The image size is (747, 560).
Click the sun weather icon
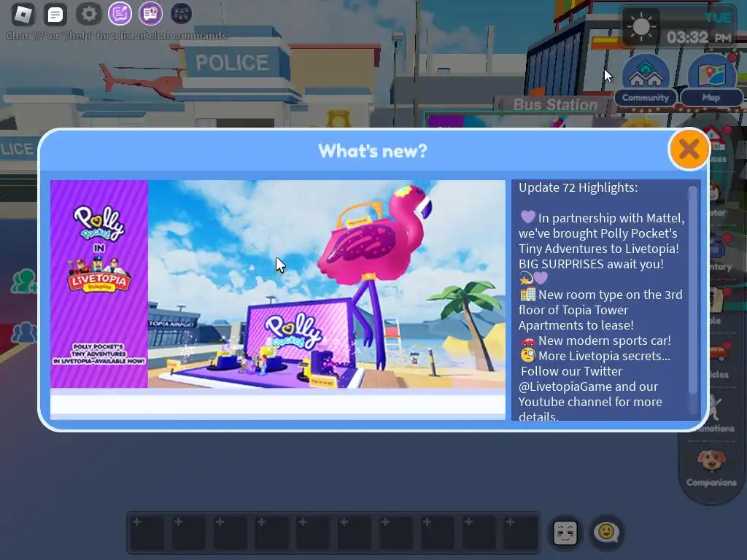[x=640, y=26]
